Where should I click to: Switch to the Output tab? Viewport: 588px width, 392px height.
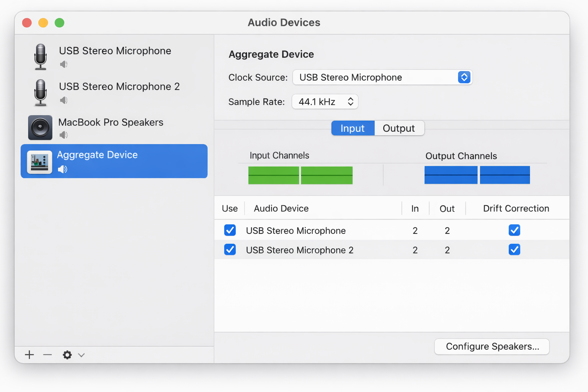coord(399,128)
